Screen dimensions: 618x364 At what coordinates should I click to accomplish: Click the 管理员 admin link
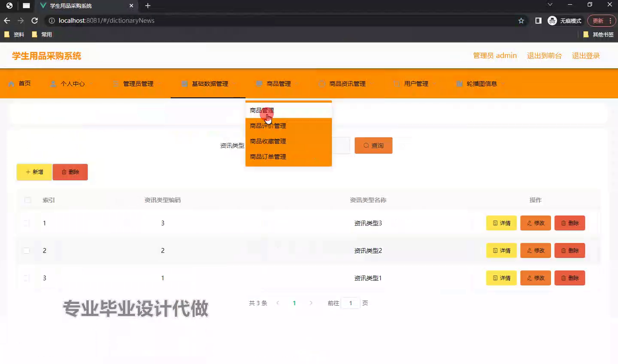coord(495,55)
